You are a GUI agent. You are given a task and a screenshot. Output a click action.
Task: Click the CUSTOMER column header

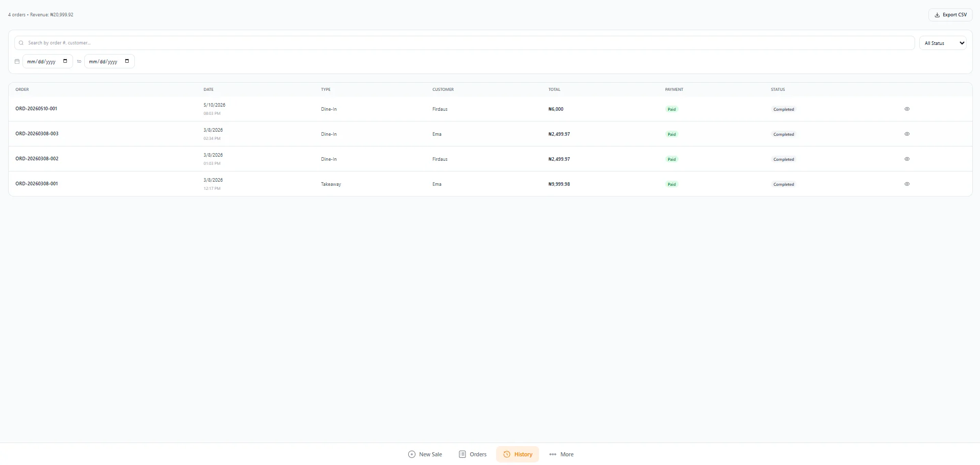[443, 89]
